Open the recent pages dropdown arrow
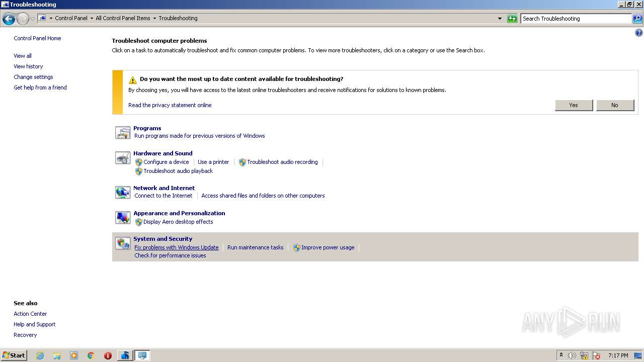 (32, 19)
